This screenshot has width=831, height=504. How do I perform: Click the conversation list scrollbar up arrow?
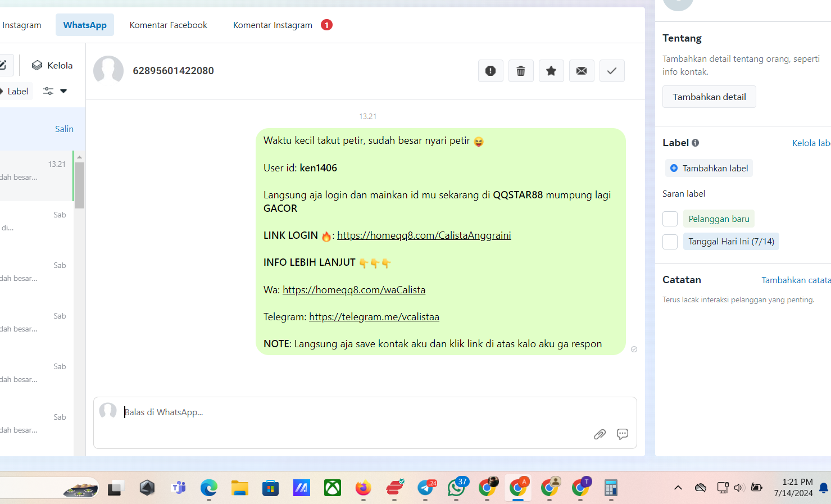(x=79, y=157)
